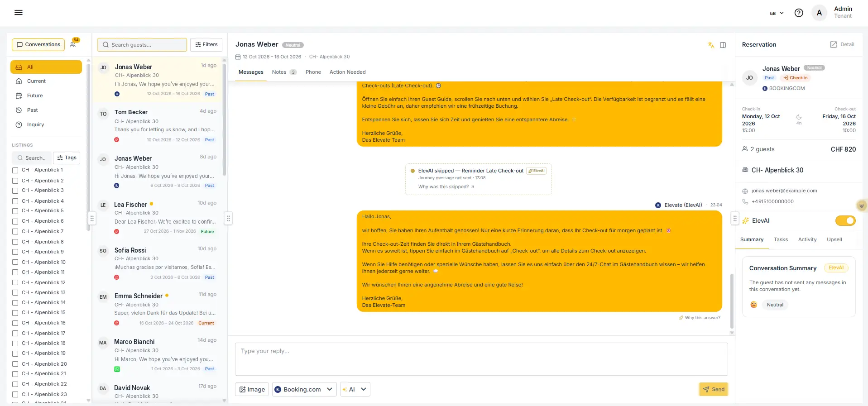
Task: Open the Upsell tab
Action: (x=834, y=239)
